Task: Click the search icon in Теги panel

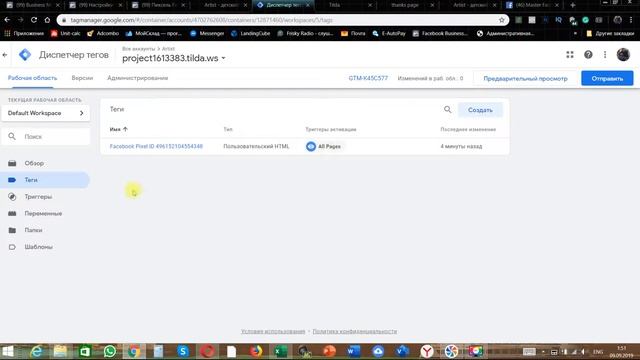Action: coord(448,109)
